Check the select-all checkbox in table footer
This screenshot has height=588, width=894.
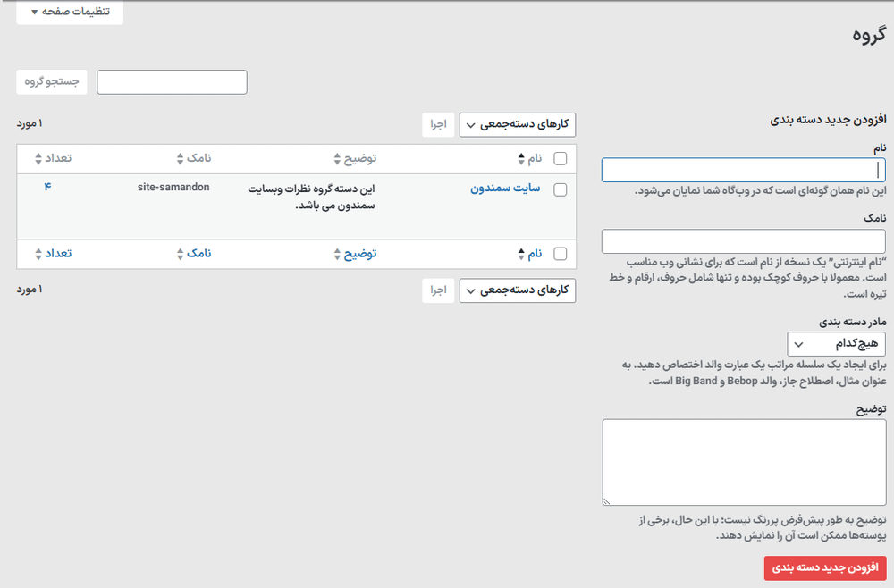(561, 254)
